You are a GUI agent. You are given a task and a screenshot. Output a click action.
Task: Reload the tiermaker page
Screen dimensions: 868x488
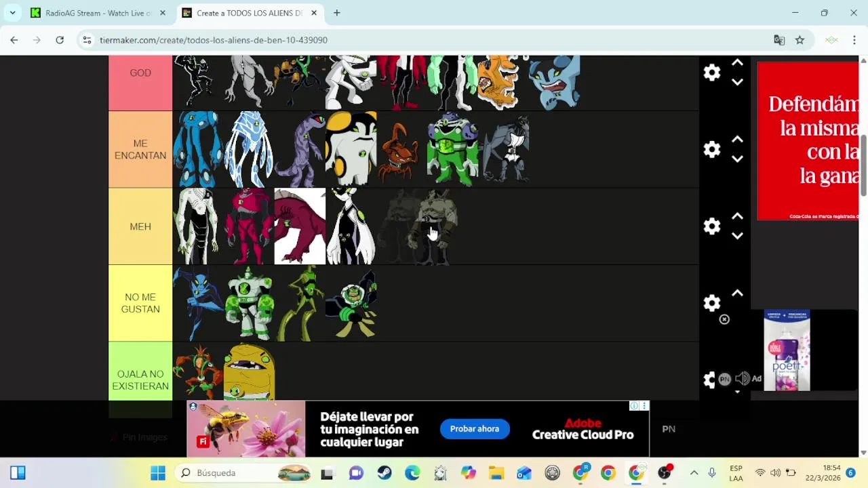(60, 40)
